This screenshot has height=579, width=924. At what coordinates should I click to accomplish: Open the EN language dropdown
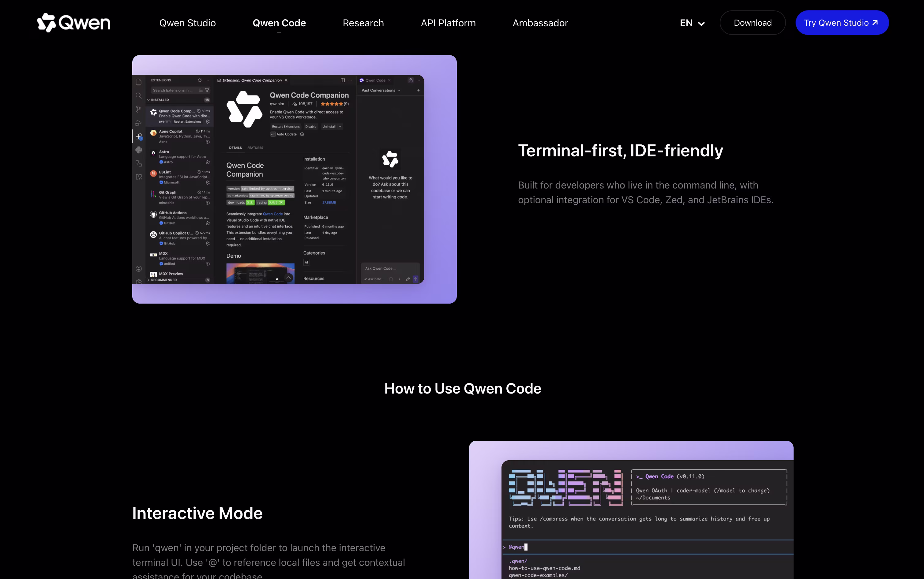pos(692,23)
